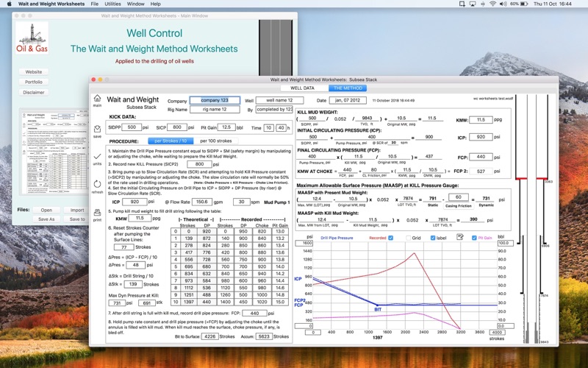Viewport: 588px width, 368px height.
Task: Click the Surface Lines 77 Strokes field
Action: tap(123, 247)
